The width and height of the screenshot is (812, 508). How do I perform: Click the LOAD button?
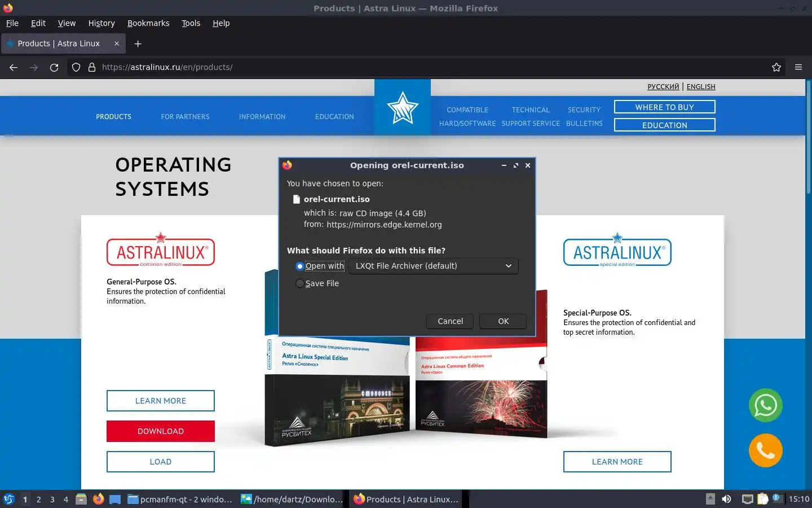(161, 462)
